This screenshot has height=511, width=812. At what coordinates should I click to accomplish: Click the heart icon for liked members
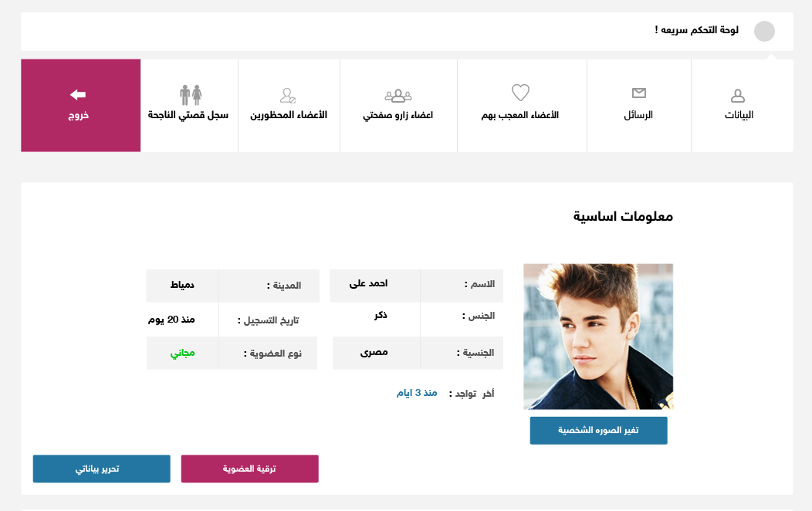521,93
